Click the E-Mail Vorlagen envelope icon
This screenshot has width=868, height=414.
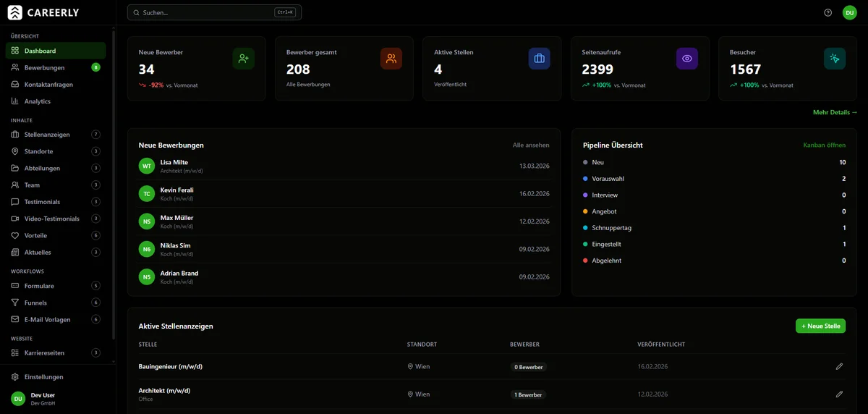coord(15,319)
